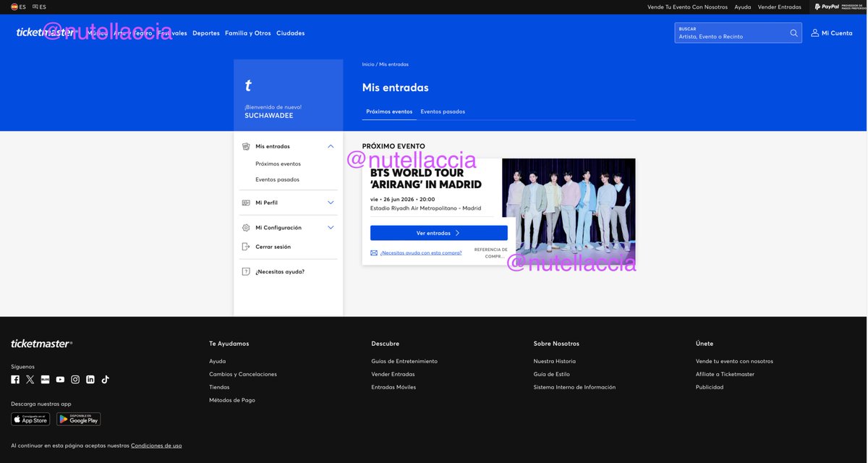Open the YouTube icon in footer
This screenshot has width=868, height=463.
60,379
